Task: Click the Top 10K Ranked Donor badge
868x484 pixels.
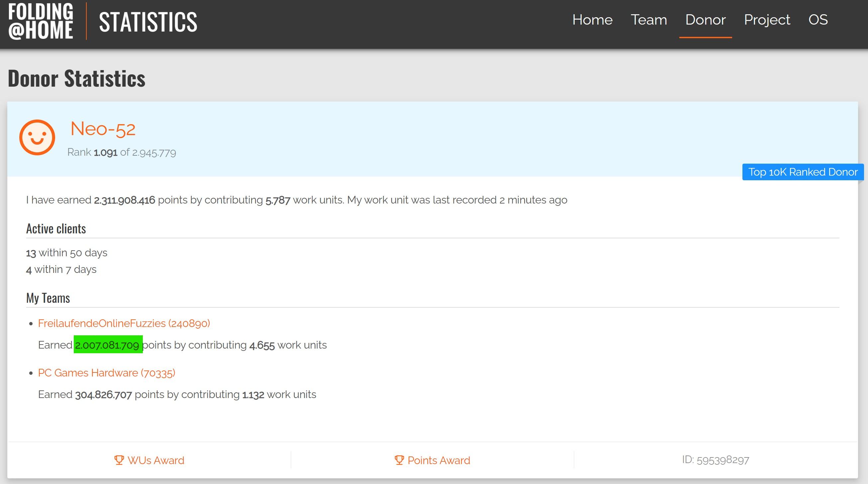Action: tap(803, 172)
